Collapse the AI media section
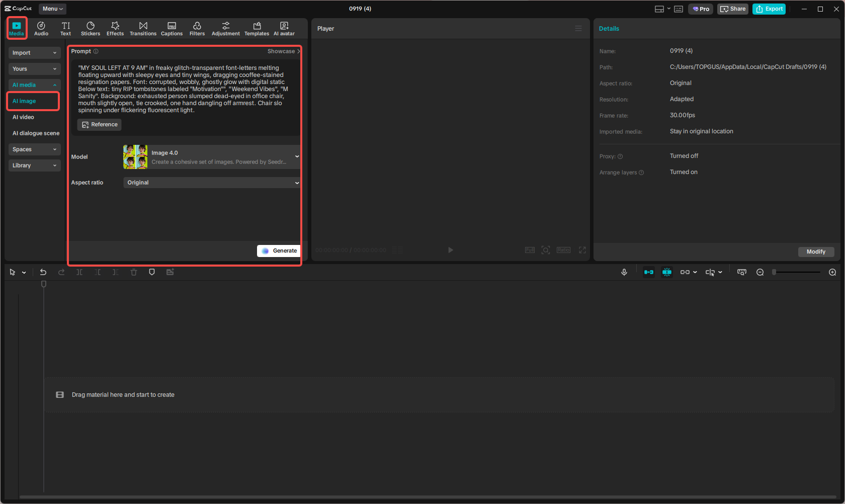The image size is (845, 504). 34,85
